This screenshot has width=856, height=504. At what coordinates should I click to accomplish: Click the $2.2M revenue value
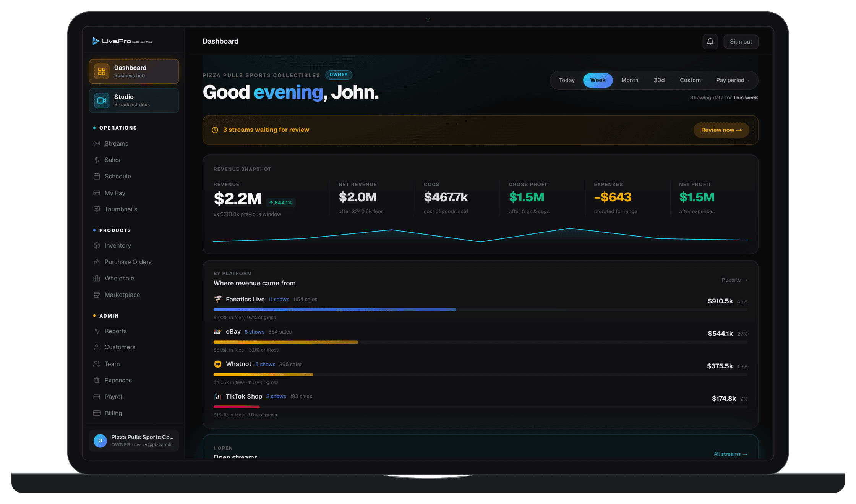coord(237,199)
